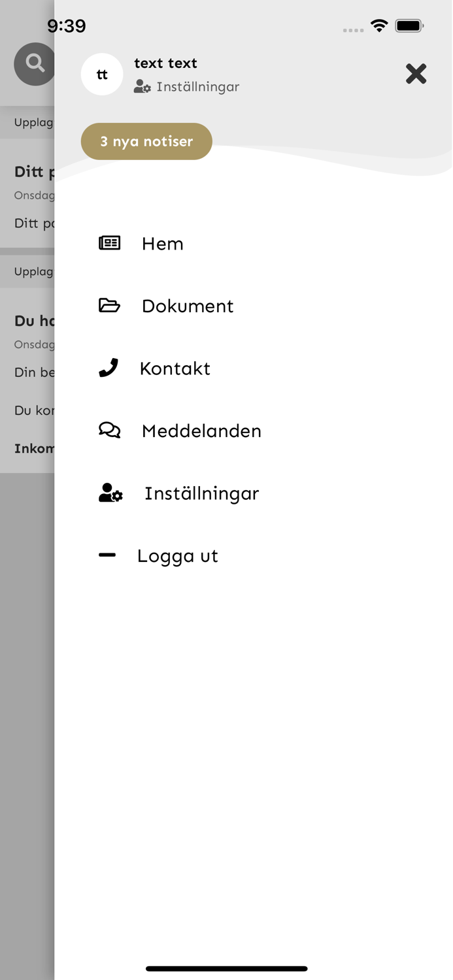Tap the Logga ut dash icon
The height and width of the screenshot is (980, 453).
[x=107, y=555]
